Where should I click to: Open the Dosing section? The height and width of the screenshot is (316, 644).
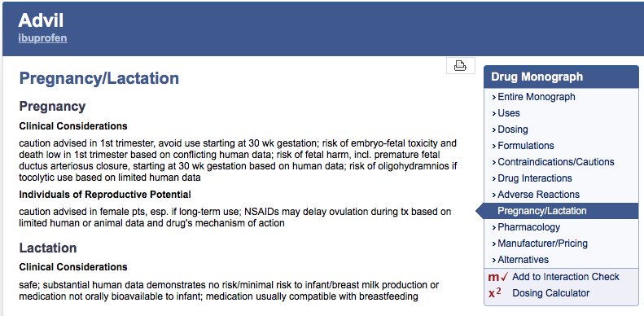(513, 129)
